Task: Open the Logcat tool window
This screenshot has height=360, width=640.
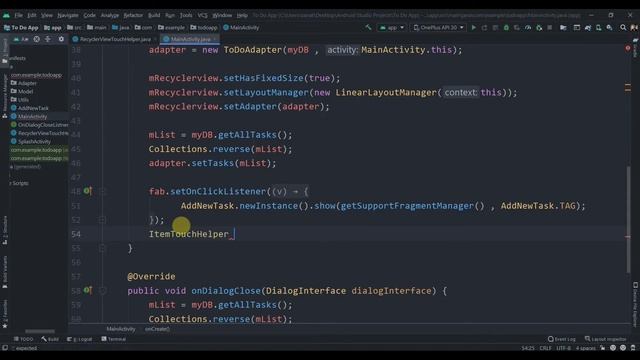Action: coord(80,339)
